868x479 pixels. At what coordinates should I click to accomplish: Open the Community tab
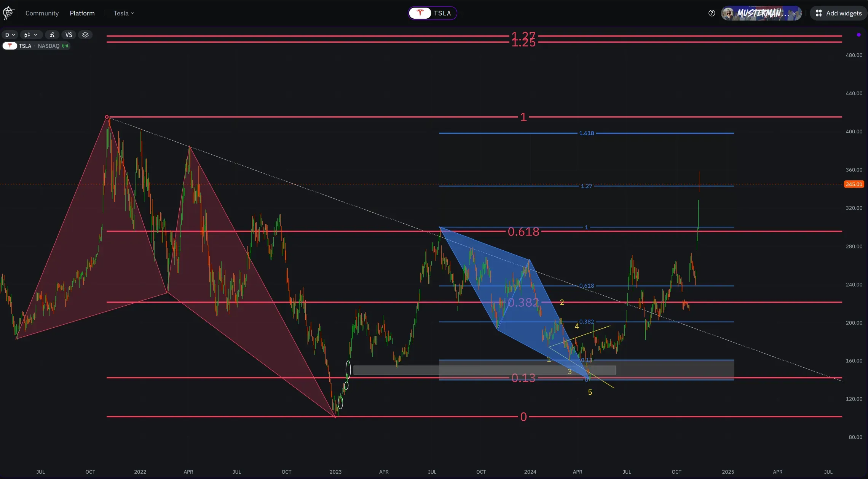click(42, 13)
